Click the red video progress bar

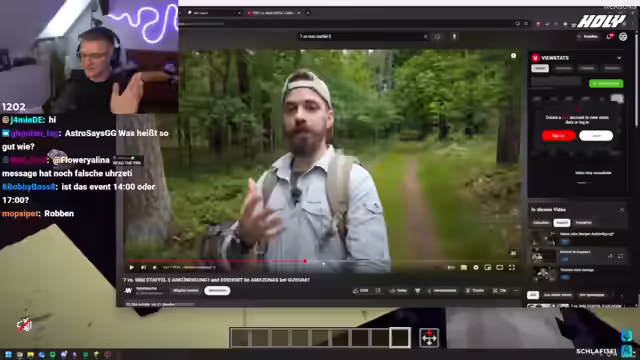pyautogui.click(x=217, y=261)
